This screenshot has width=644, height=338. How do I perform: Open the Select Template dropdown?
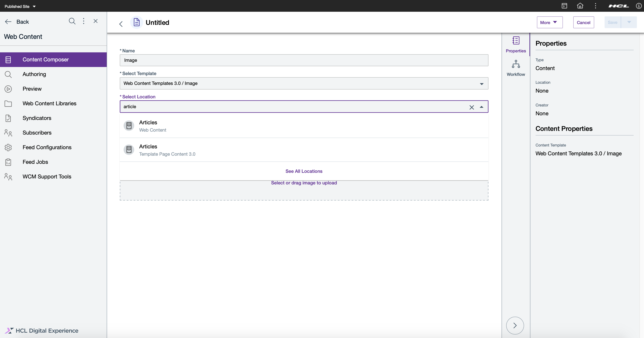click(x=304, y=83)
